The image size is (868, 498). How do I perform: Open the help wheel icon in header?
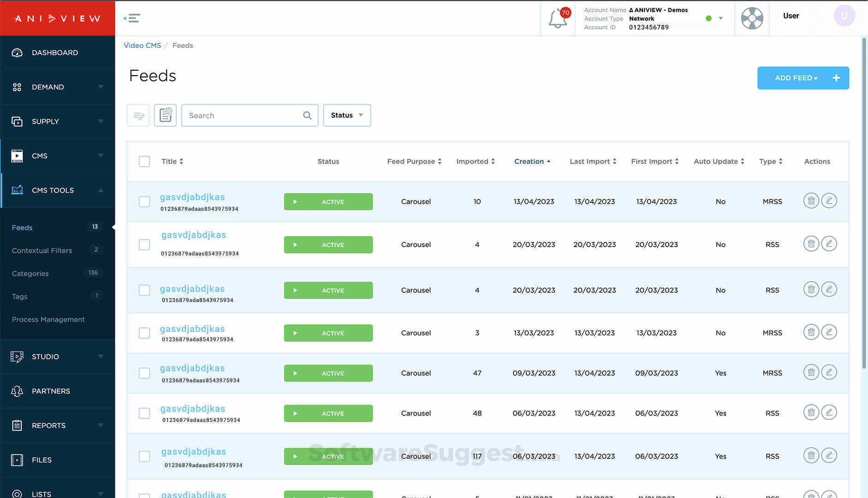click(752, 18)
